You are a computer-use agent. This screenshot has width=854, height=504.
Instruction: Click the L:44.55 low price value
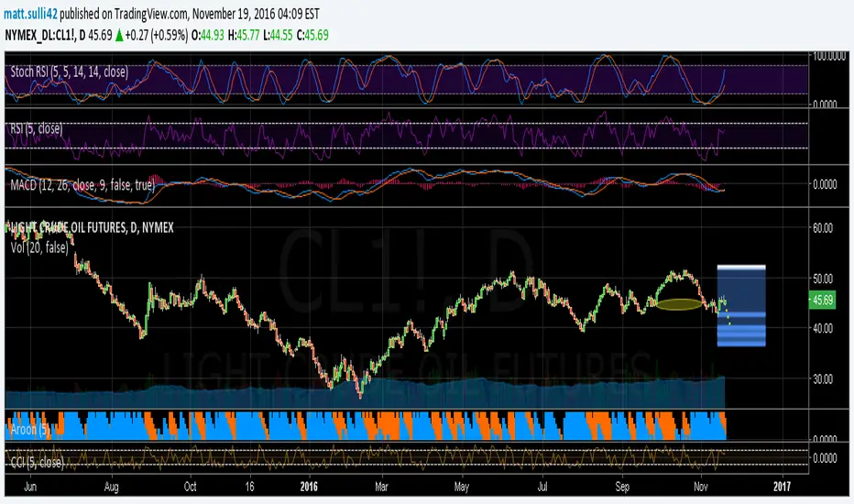[x=278, y=36]
